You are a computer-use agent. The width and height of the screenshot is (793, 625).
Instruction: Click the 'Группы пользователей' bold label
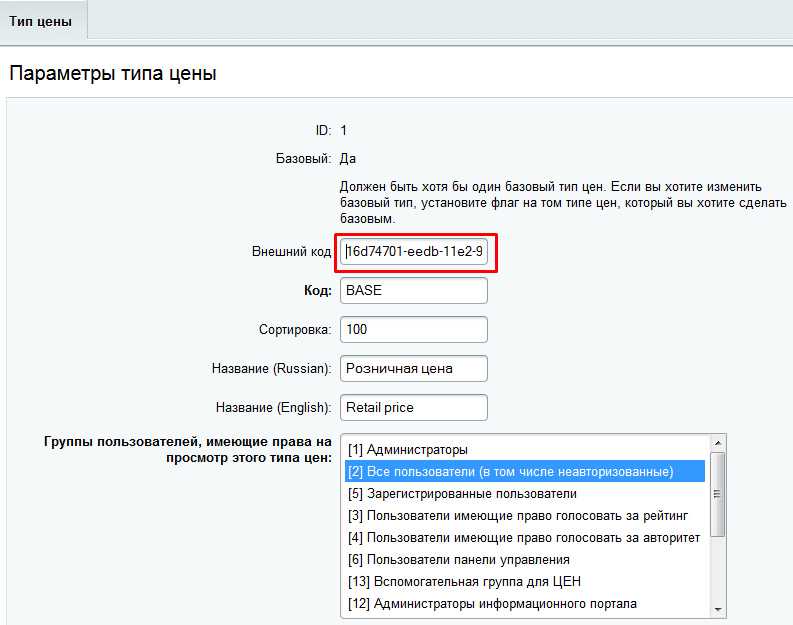click(x=187, y=449)
